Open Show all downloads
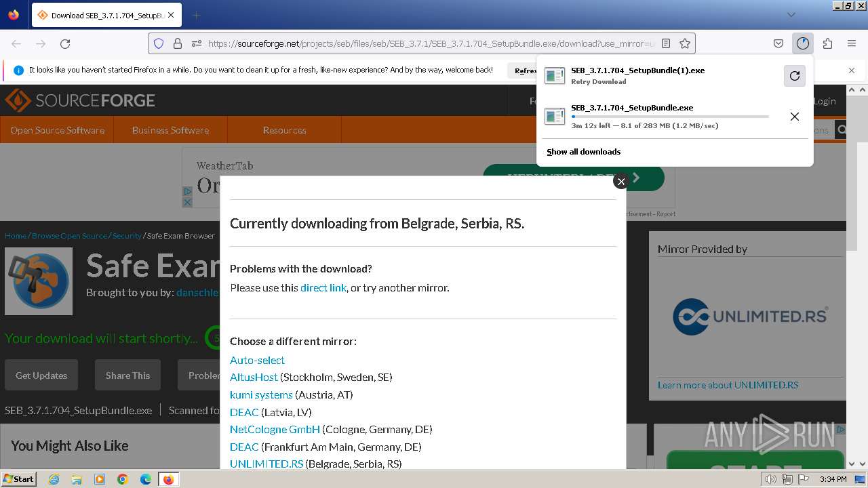The height and width of the screenshot is (488, 868). (x=584, y=152)
